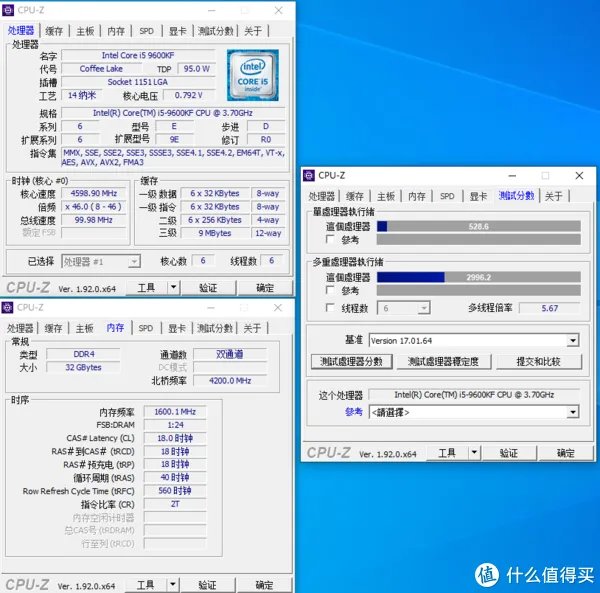
Task: Click 核心速度 value 4598.90 MHz
Action: point(94,193)
